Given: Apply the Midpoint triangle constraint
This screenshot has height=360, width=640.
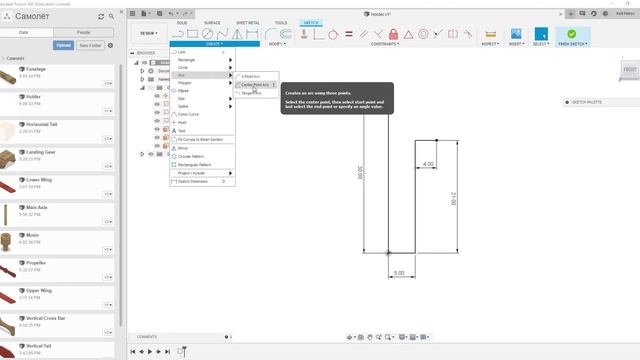Looking at the screenshot, I should pos(408,34).
